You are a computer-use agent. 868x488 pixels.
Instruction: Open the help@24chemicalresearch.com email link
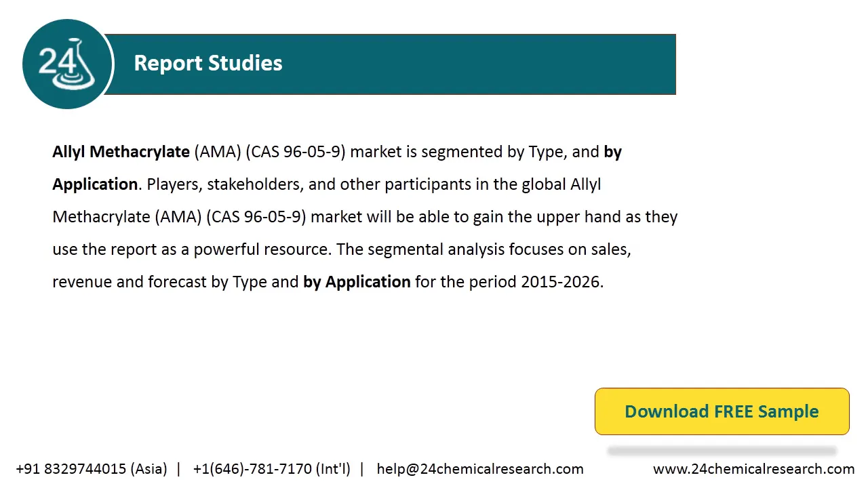pos(480,468)
